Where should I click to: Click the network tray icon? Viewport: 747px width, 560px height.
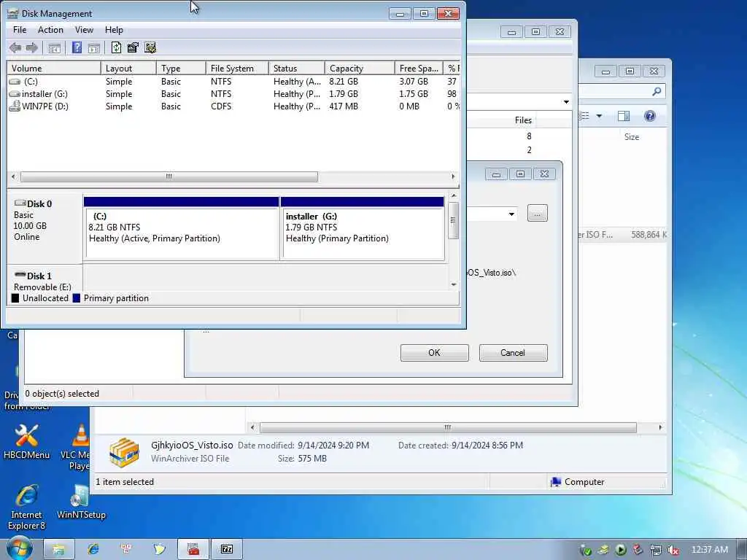pos(656,550)
